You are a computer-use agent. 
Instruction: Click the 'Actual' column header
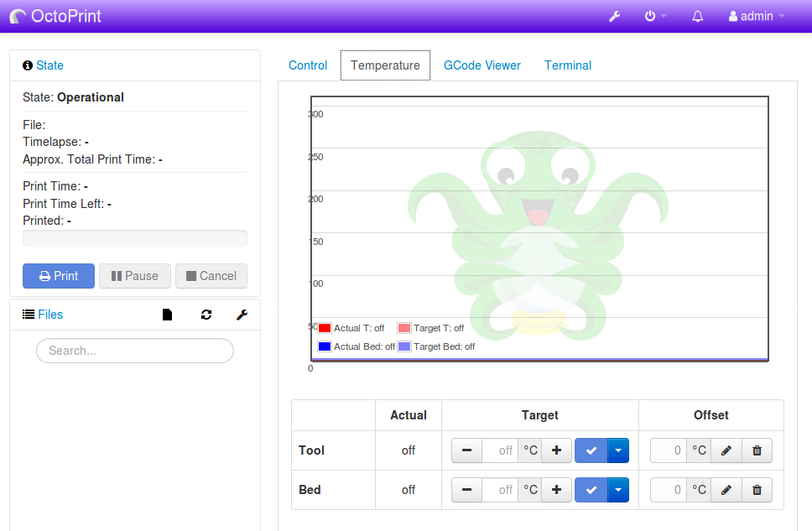(x=408, y=415)
